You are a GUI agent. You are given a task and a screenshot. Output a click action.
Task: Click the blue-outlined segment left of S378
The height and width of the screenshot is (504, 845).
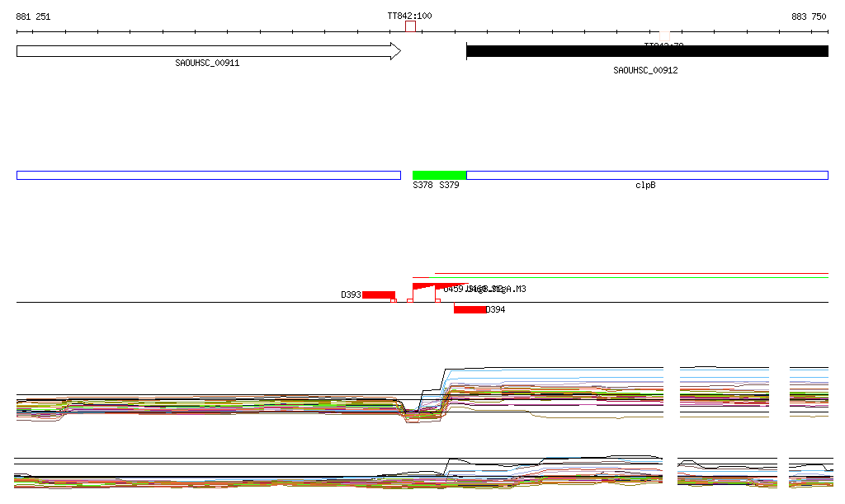[x=208, y=175]
